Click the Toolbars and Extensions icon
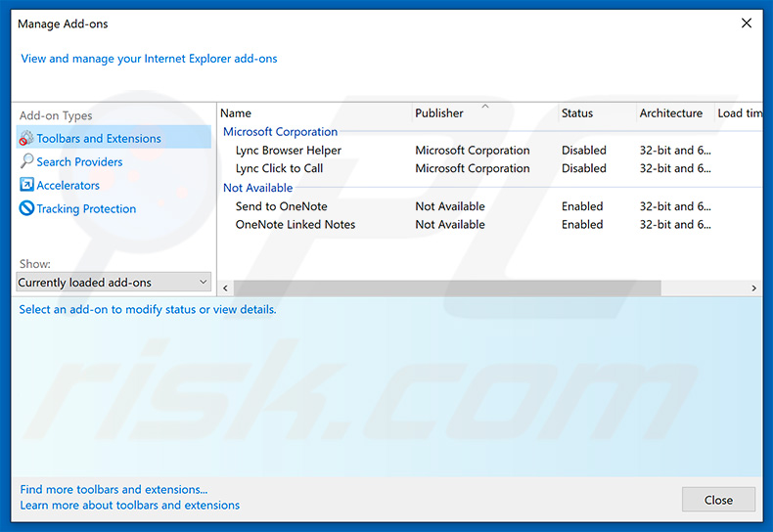This screenshot has width=773, height=532. click(26, 139)
